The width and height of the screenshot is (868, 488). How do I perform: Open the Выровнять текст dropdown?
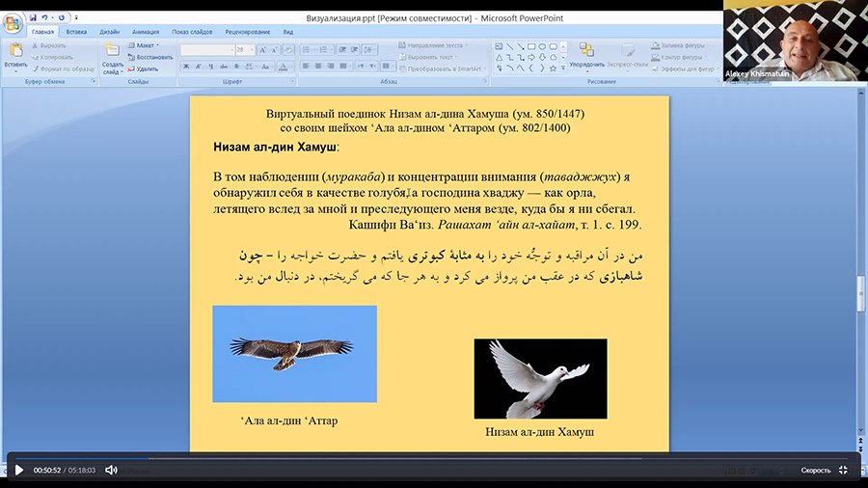click(x=429, y=57)
